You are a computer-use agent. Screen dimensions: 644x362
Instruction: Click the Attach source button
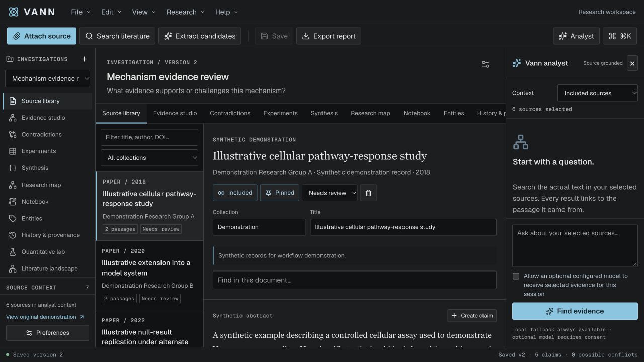pos(42,36)
